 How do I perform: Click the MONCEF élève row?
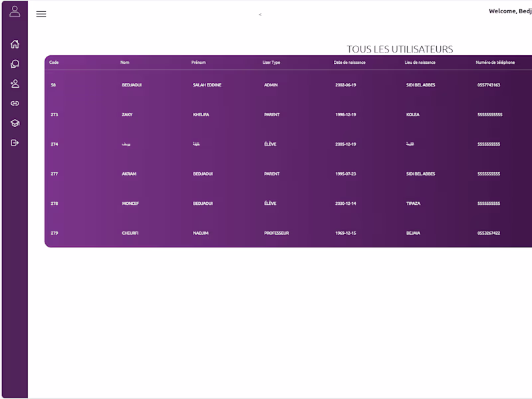pyautogui.click(x=289, y=203)
